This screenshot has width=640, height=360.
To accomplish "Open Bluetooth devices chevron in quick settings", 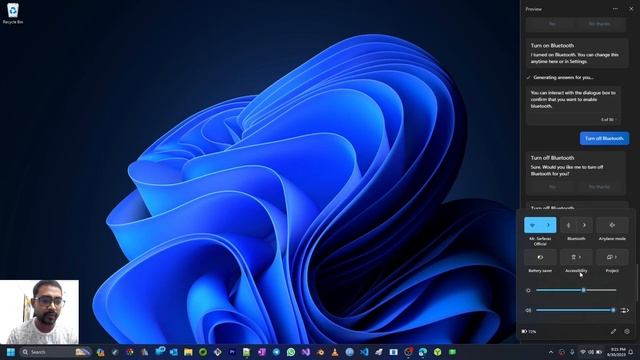I will point(584,225).
